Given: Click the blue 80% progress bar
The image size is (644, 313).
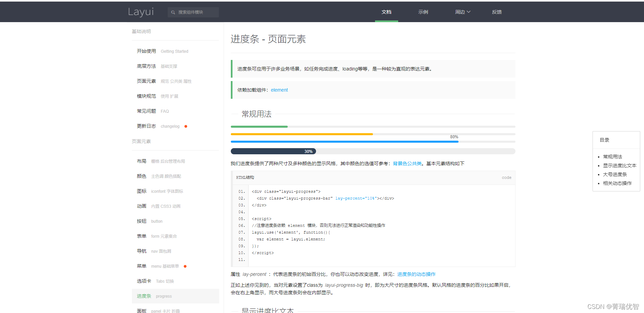Looking at the screenshot, I should coord(345,142).
